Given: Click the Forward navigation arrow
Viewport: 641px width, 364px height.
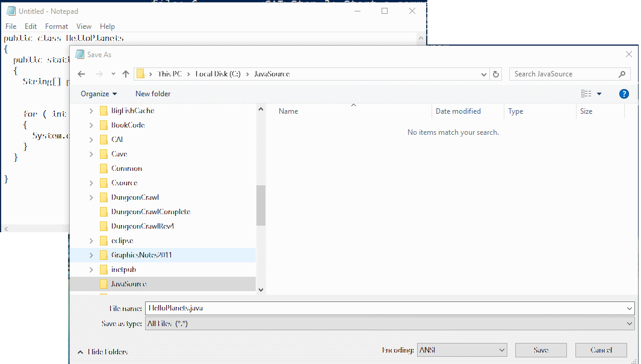Looking at the screenshot, I should [x=99, y=74].
